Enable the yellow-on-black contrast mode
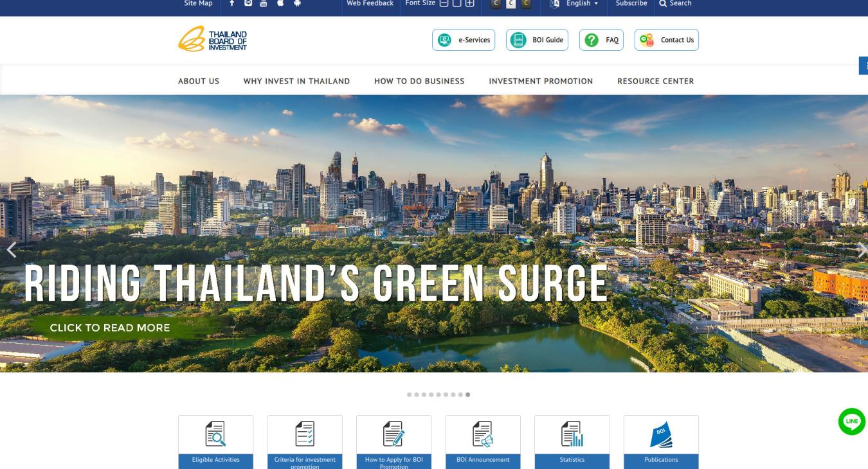The height and width of the screenshot is (469, 868). click(x=526, y=3)
